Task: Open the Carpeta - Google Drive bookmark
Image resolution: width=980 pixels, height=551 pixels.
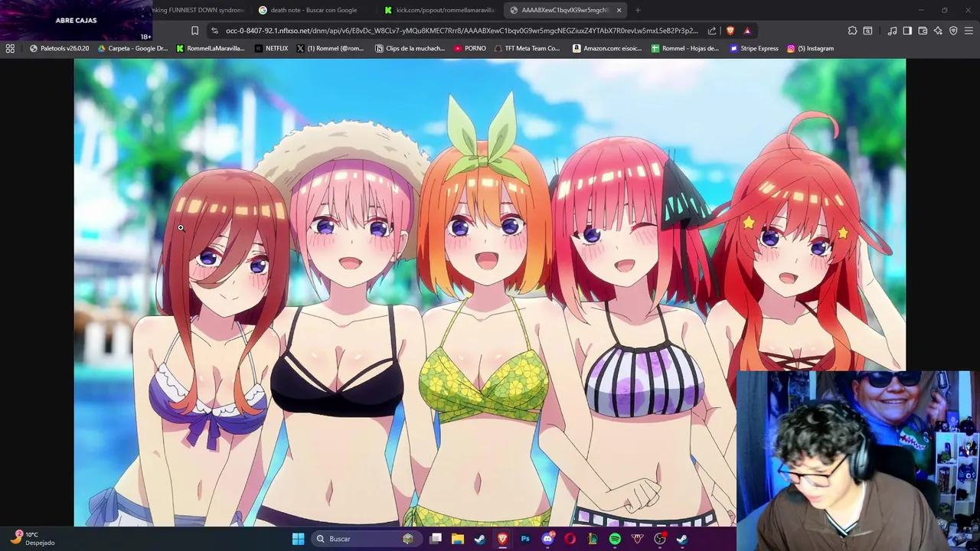Action: pos(132,48)
